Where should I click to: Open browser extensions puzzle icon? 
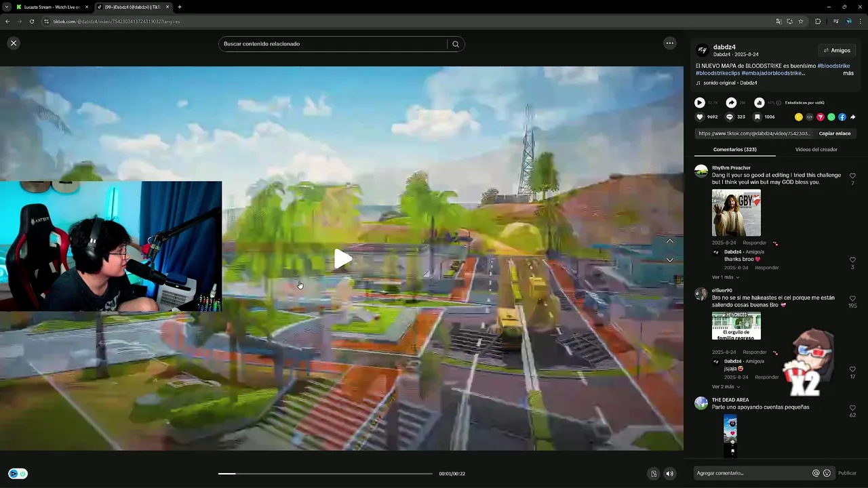[818, 22]
